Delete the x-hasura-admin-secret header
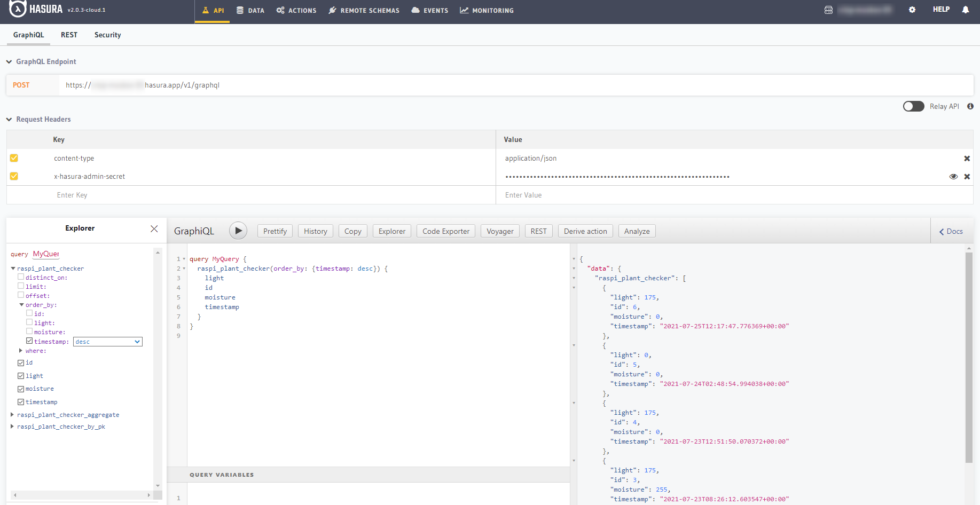The height and width of the screenshot is (505, 980). coord(967,177)
